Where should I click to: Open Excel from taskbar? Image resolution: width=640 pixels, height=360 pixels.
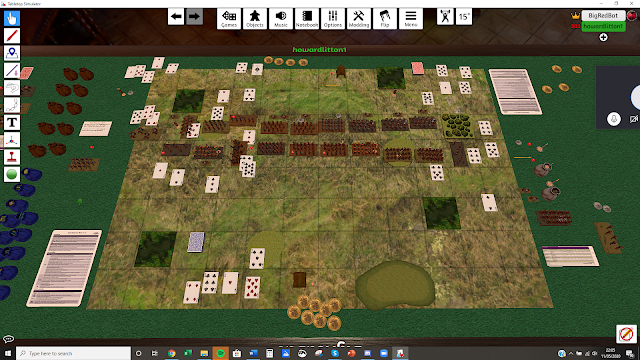tap(188, 353)
